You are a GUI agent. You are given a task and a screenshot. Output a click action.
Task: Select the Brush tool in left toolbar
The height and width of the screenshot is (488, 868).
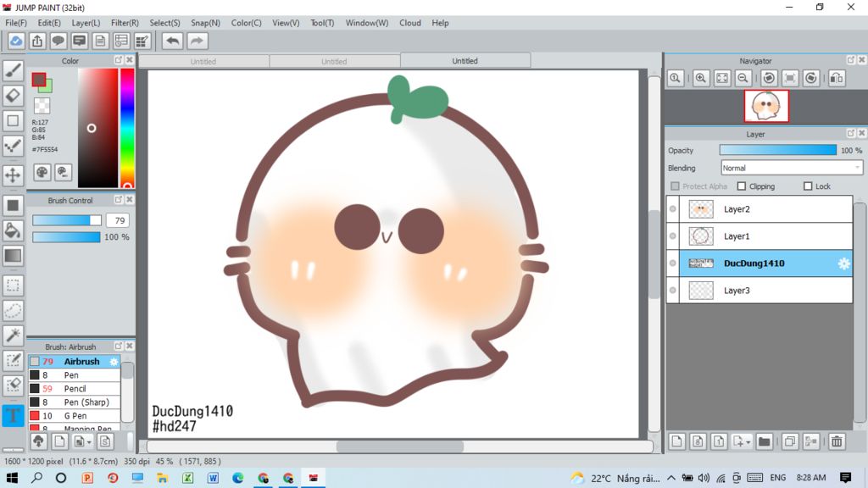click(x=13, y=70)
